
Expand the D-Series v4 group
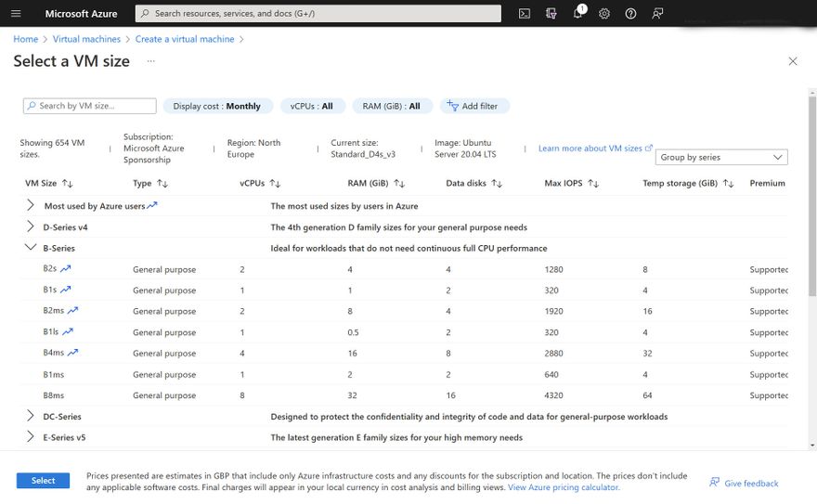coord(31,226)
